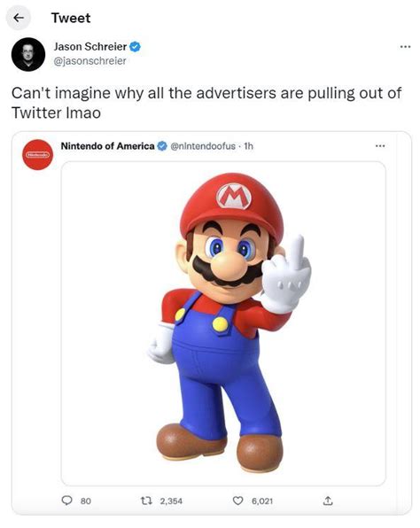Click the @nIntendoofus handle
The width and height of the screenshot is (420, 528).
[203, 146]
